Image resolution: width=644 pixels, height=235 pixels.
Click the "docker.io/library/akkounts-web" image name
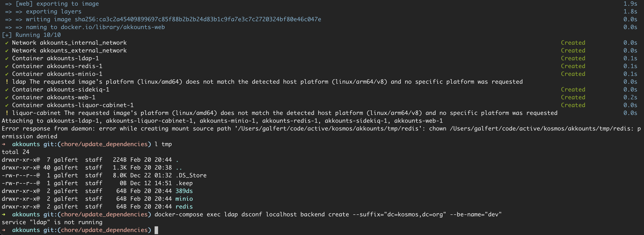pos(113,27)
